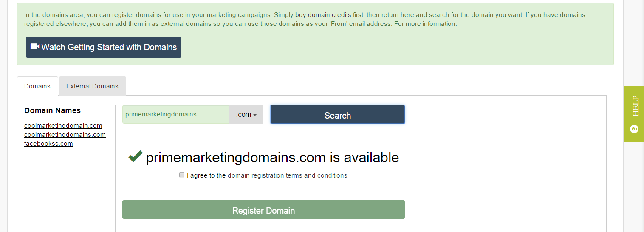Click the Register Domain button

[x=263, y=210]
